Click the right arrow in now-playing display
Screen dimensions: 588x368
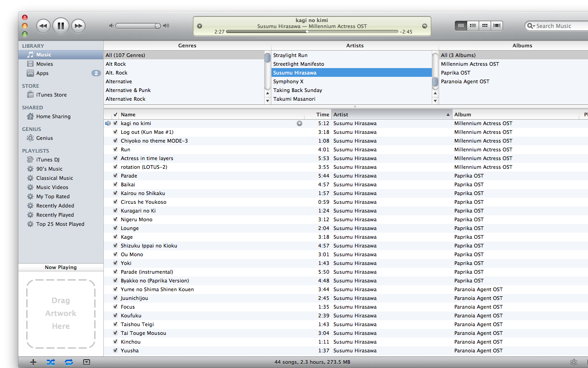[x=424, y=26]
